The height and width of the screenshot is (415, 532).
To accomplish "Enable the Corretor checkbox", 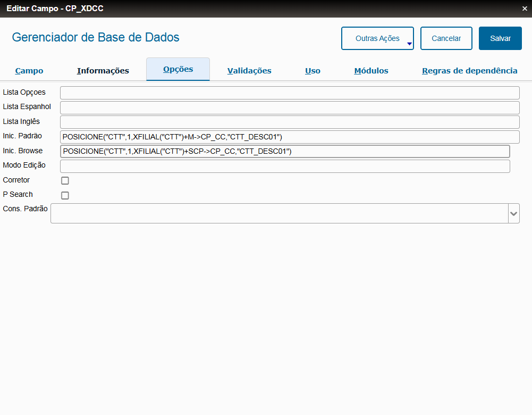I will pyautogui.click(x=65, y=181).
